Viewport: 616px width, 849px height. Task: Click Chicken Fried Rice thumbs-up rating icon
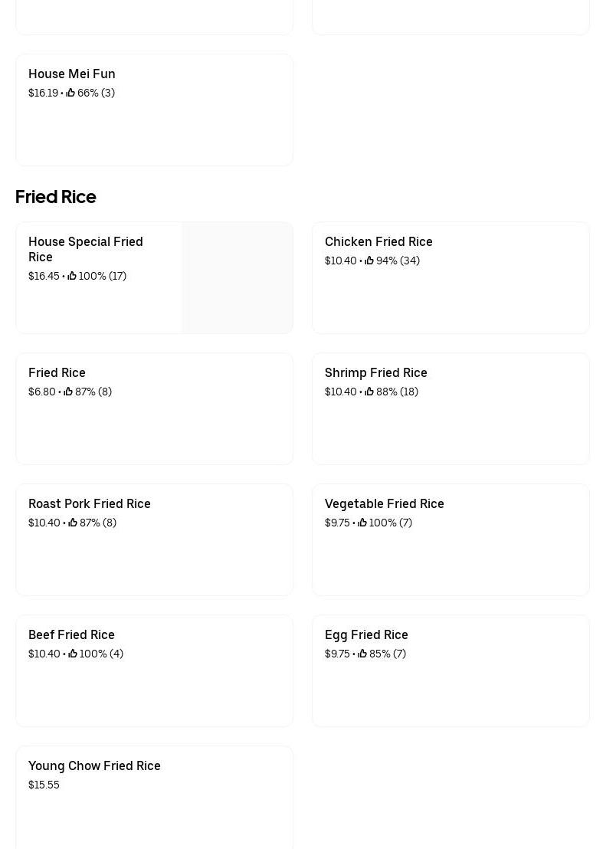tap(369, 261)
